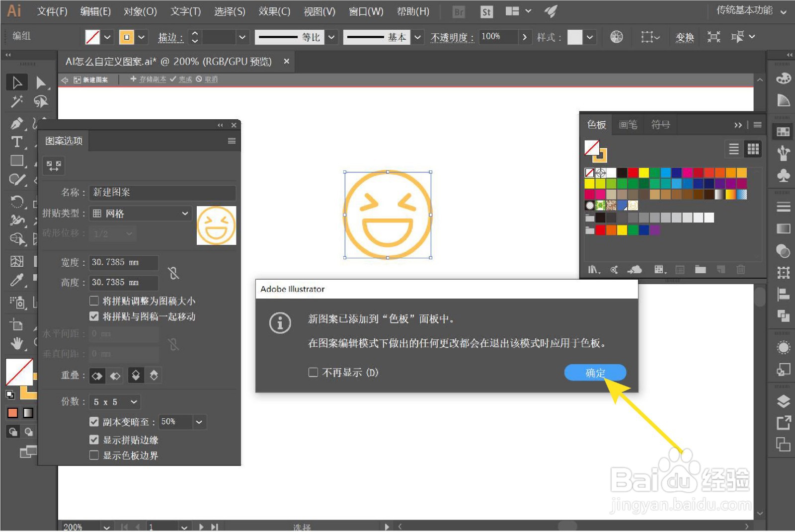This screenshot has height=532, width=795.
Task: Switch Swatches panel to list view
Action: pos(734,149)
